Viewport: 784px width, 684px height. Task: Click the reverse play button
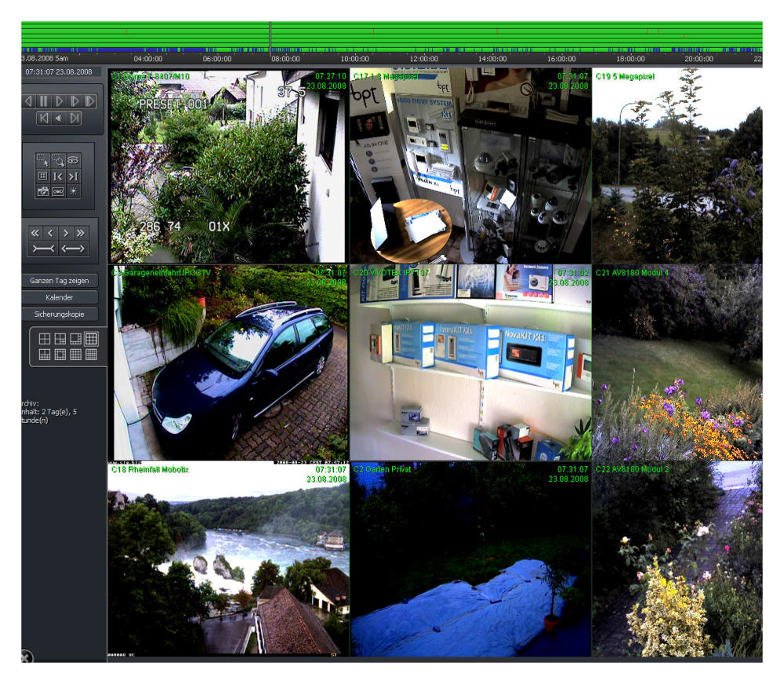tap(29, 101)
